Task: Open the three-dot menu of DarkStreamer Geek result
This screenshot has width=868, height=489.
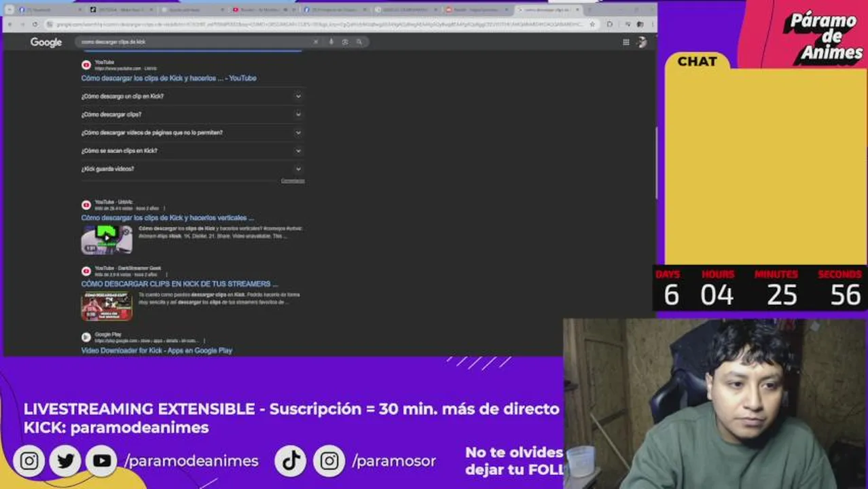Action: tap(167, 274)
